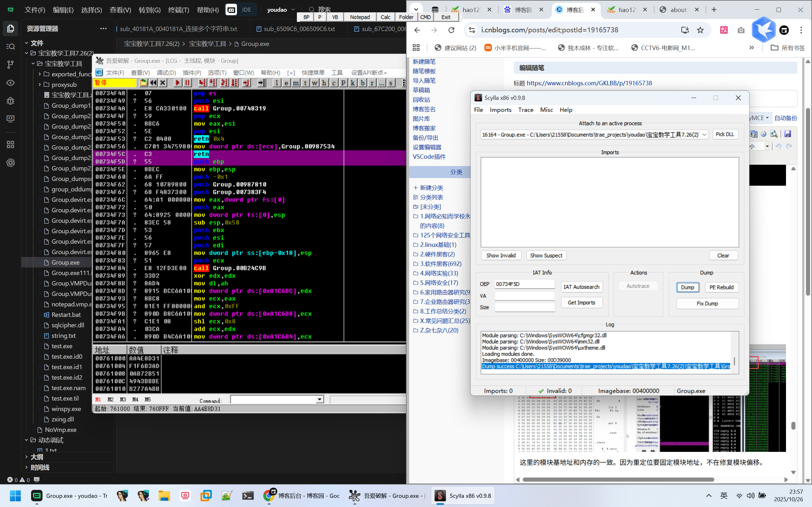
Task: Open 插件(P) menu in the debugger
Action: (192, 73)
